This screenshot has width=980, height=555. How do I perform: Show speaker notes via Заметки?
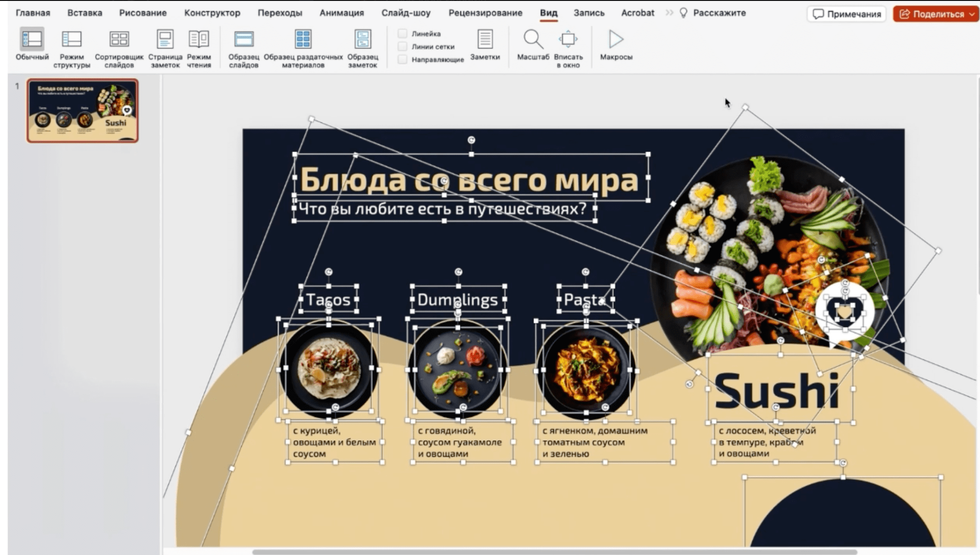coord(485,45)
